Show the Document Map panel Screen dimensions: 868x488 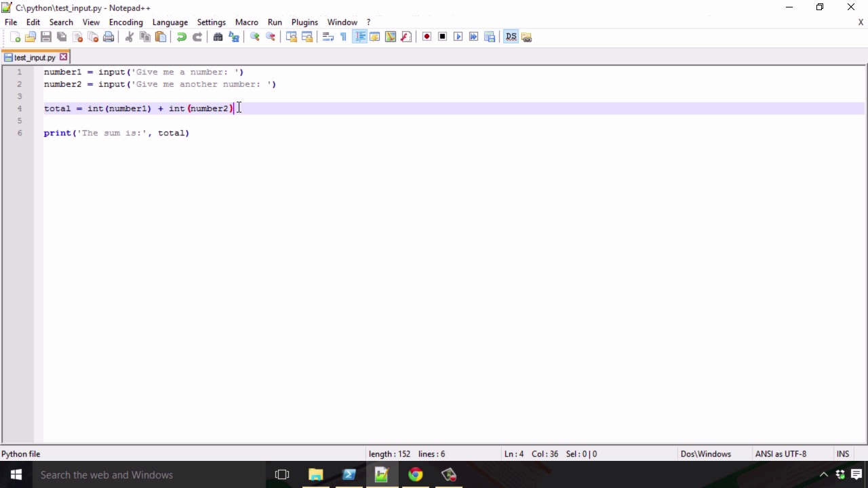pyautogui.click(x=391, y=37)
